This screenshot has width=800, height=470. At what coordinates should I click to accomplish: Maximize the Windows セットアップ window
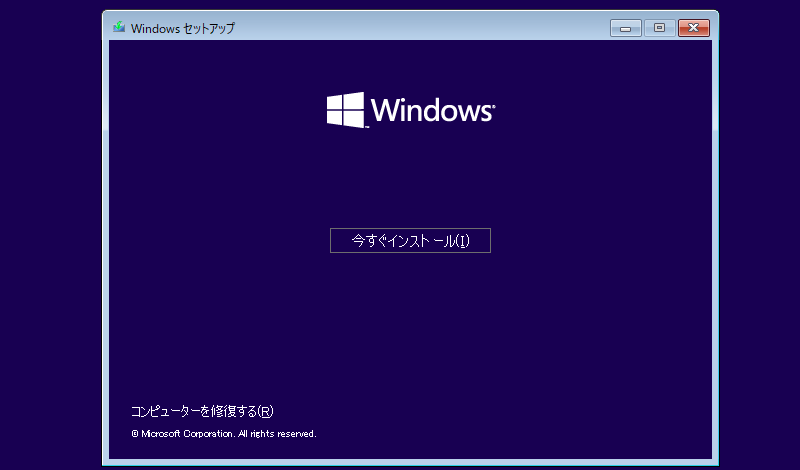[x=659, y=28]
